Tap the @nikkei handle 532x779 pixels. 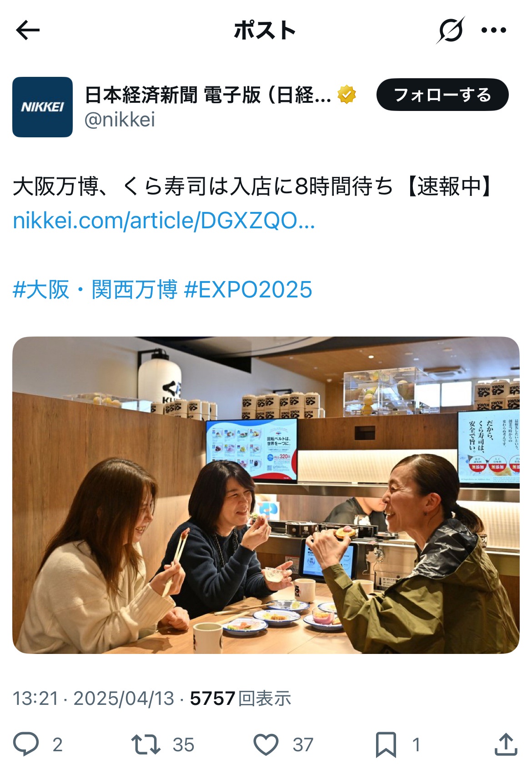point(120,120)
